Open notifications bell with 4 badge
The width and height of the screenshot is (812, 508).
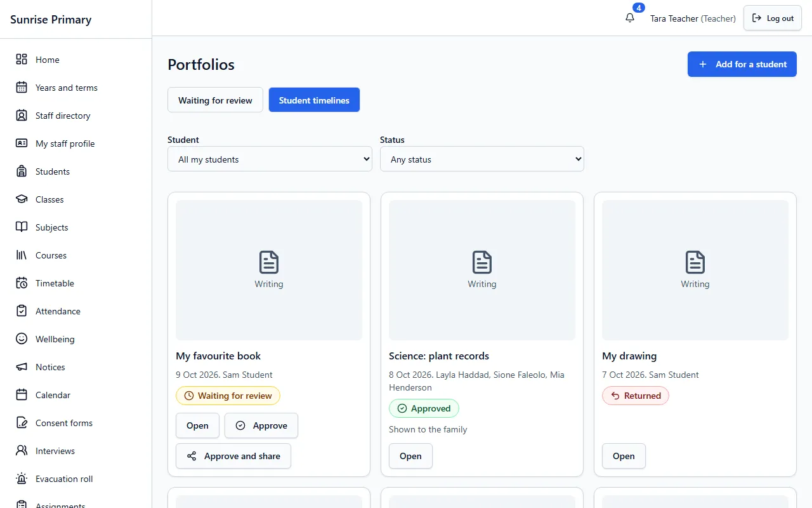(630, 18)
